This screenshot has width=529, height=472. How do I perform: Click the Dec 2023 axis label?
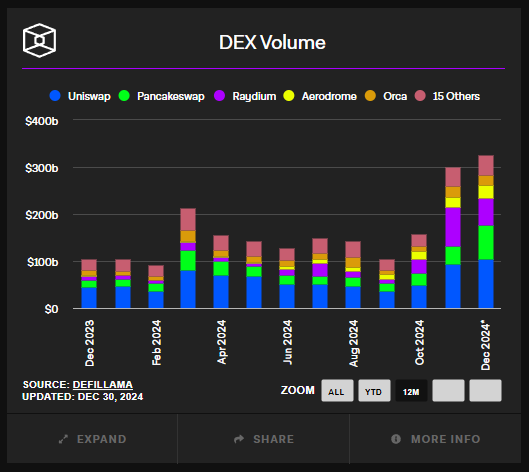tap(89, 343)
